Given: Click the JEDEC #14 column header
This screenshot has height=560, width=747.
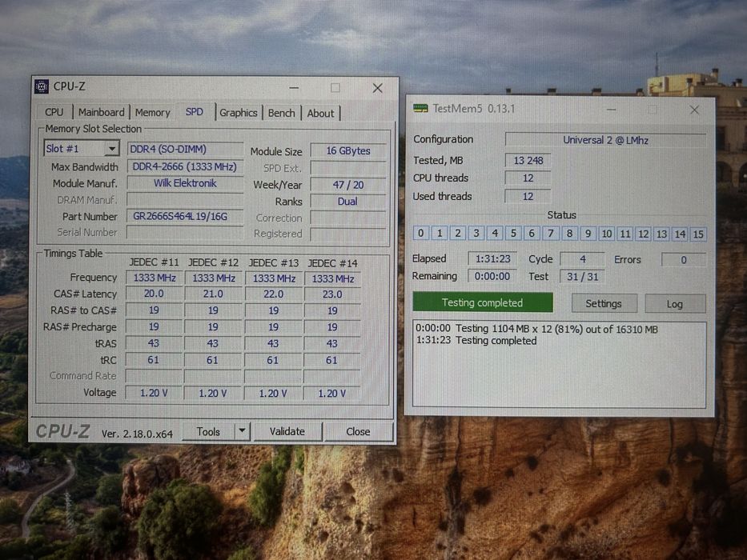Looking at the screenshot, I should click(332, 263).
